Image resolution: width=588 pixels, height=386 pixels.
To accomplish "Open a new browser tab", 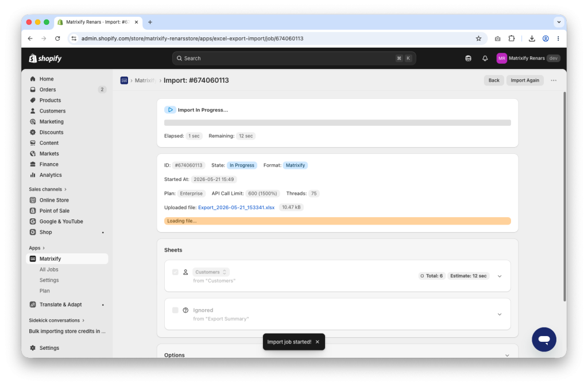I will [x=150, y=22].
